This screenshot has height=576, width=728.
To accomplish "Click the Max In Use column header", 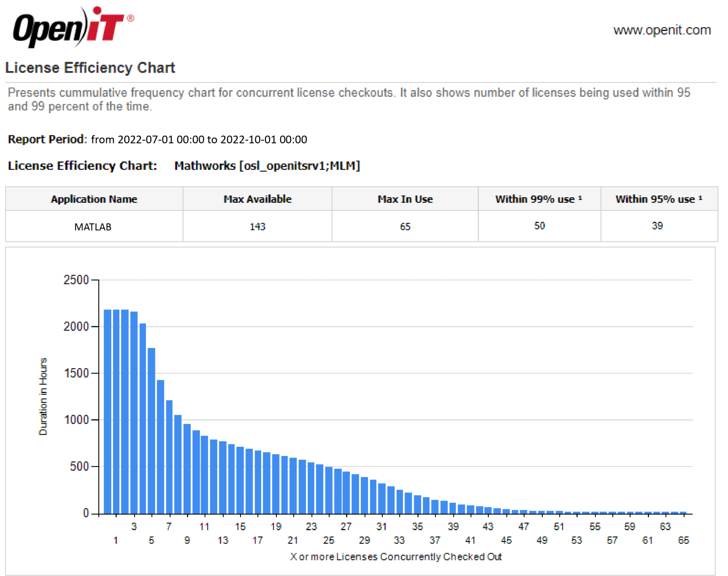I will pos(405,199).
